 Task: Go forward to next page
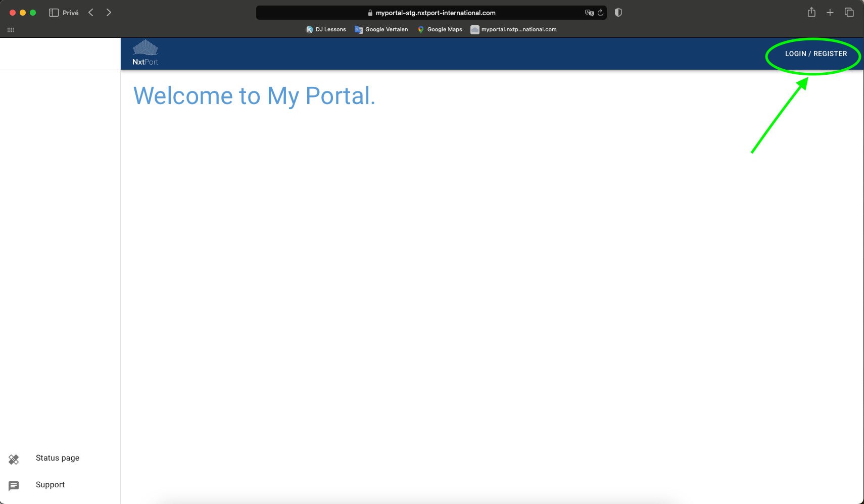point(109,13)
